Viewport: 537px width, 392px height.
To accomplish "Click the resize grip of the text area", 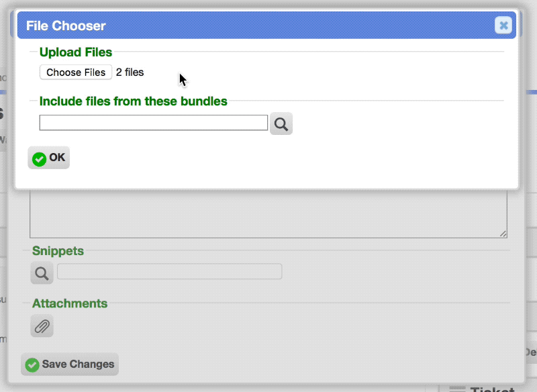I will pyautogui.click(x=503, y=234).
